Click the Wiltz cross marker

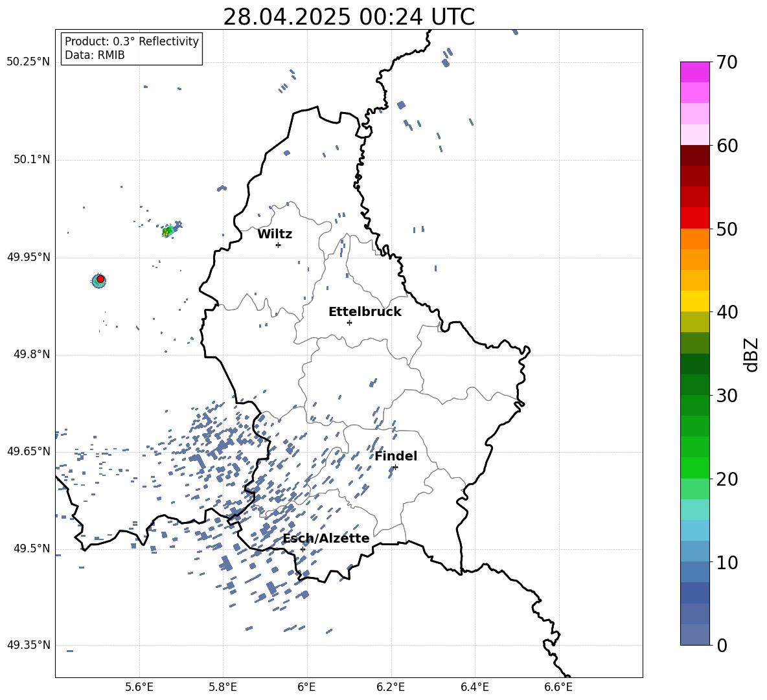click(279, 245)
